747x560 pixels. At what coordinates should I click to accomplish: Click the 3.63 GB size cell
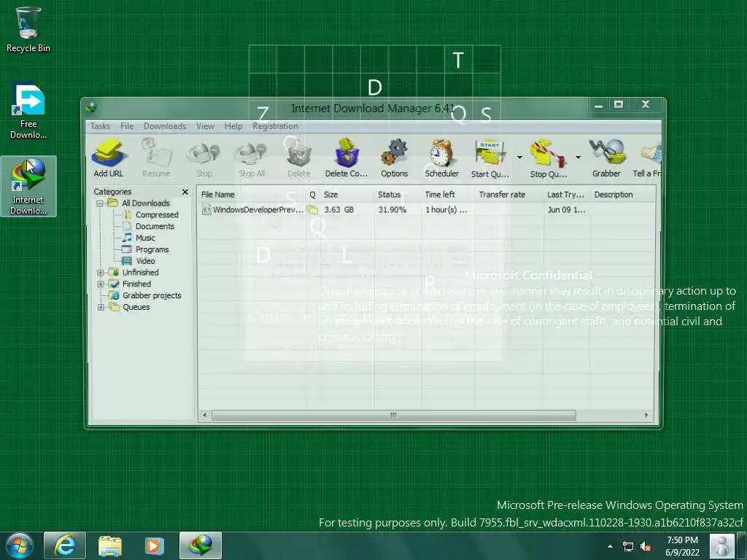(x=339, y=209)
